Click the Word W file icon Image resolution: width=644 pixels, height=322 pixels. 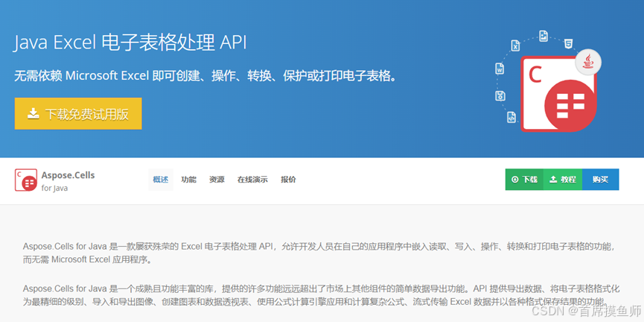pyautogui.click(x=500, y=69)
